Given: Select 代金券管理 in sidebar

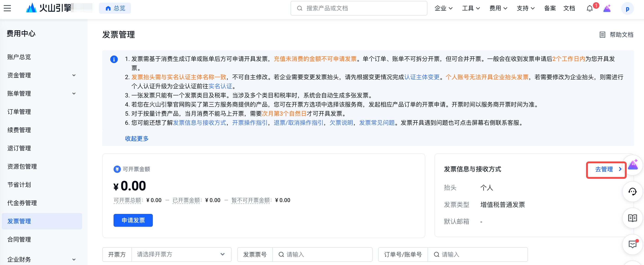Looking at the screenshot, I should 42,203.
